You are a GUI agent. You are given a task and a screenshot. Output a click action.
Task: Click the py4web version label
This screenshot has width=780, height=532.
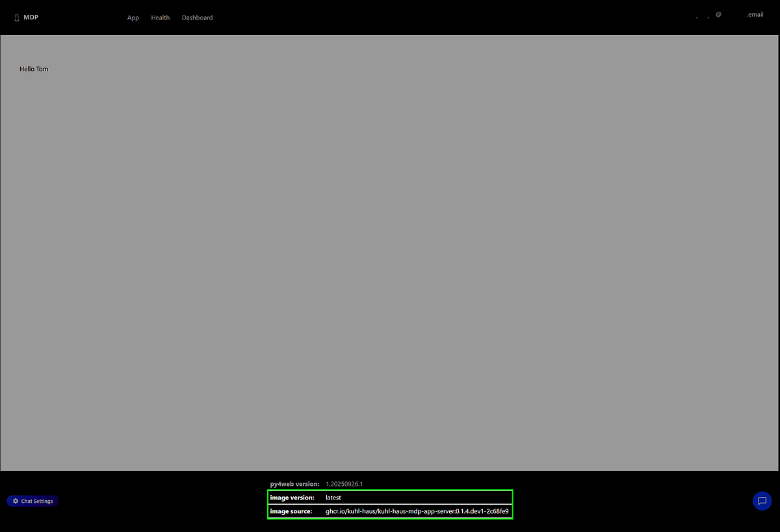point(294,484)
